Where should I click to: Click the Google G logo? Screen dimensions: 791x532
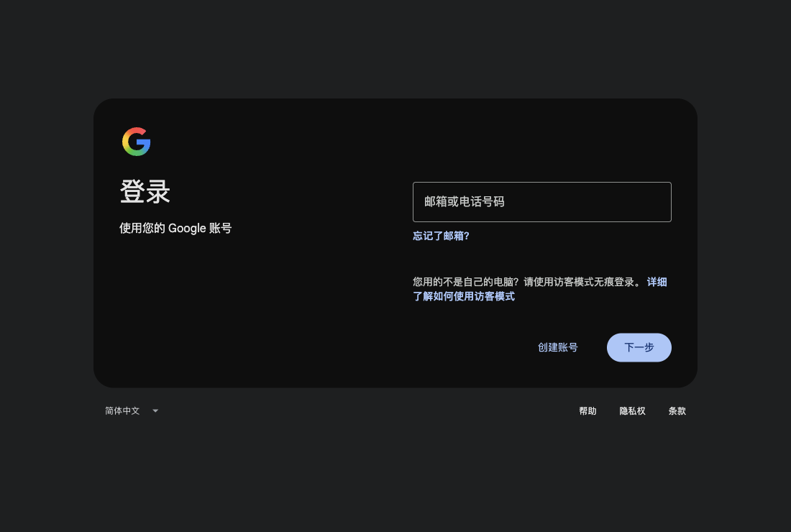[x=136, y=142]
